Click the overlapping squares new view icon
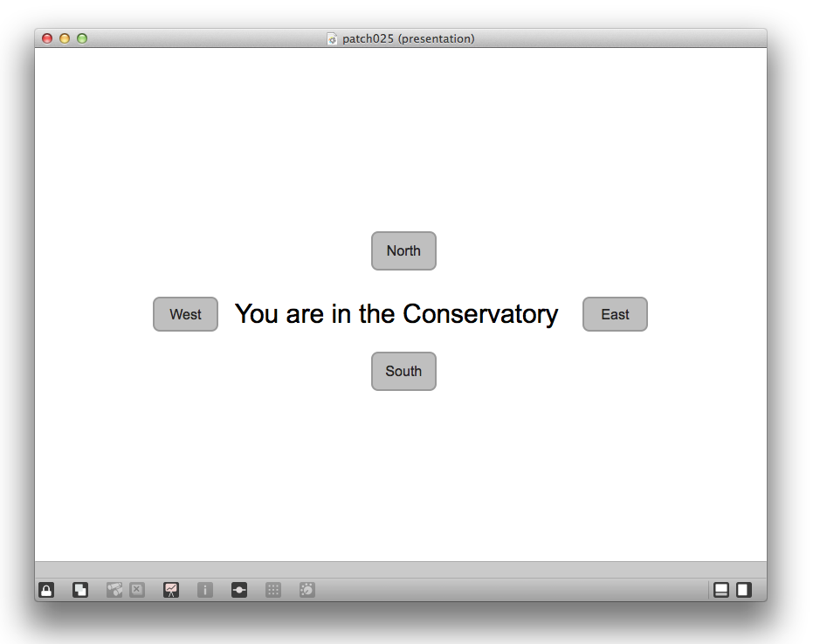This screenshot has height=644, width=820. 80,590
